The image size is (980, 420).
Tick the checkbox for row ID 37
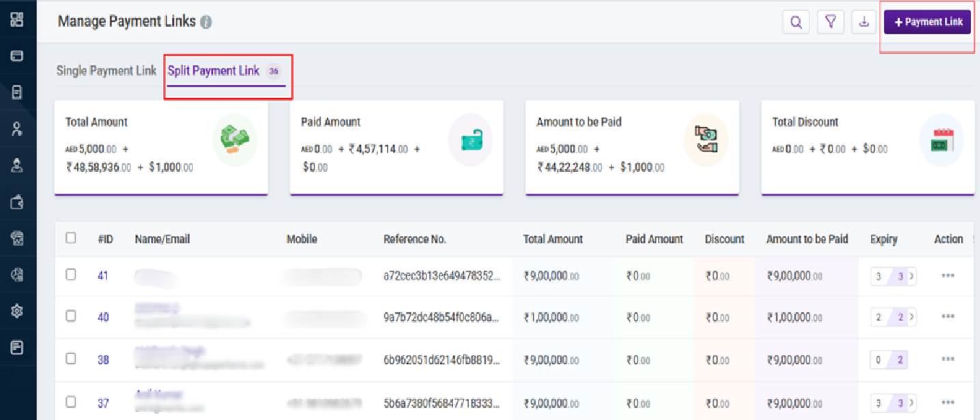point(70,401)
